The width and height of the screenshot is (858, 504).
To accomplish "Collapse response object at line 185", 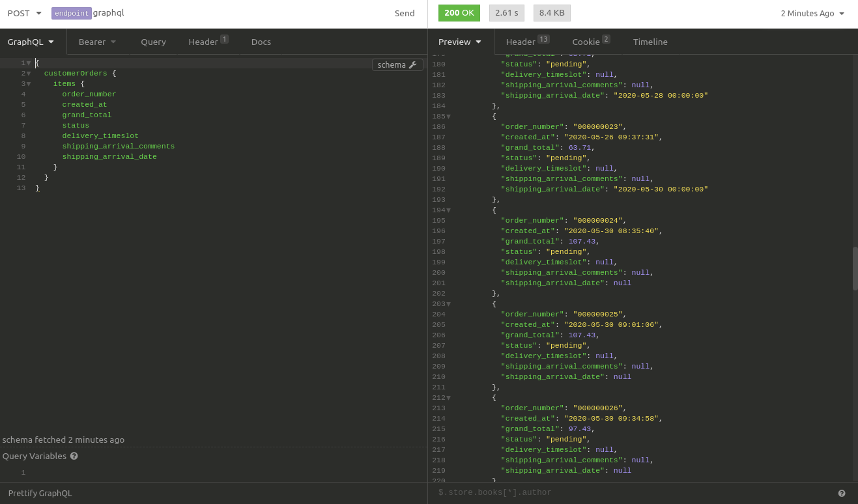I will (448, 117).
